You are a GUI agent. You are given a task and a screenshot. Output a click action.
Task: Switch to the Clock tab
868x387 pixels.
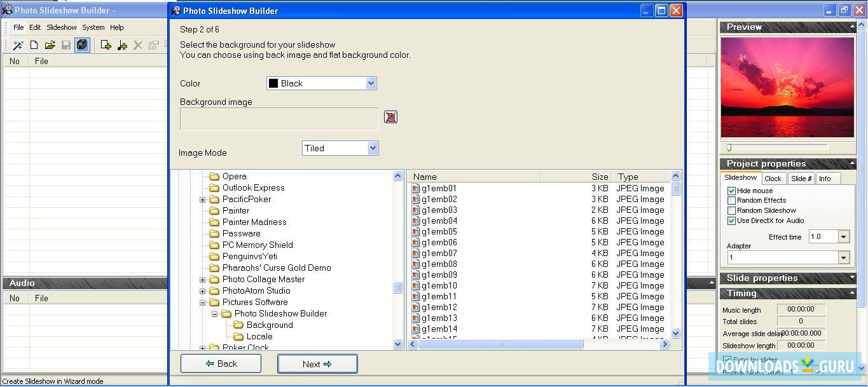coord(773,179)
